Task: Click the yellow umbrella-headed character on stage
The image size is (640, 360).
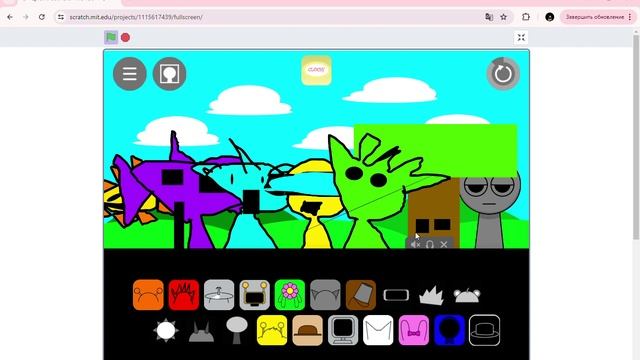Action: tap(314, 204)
